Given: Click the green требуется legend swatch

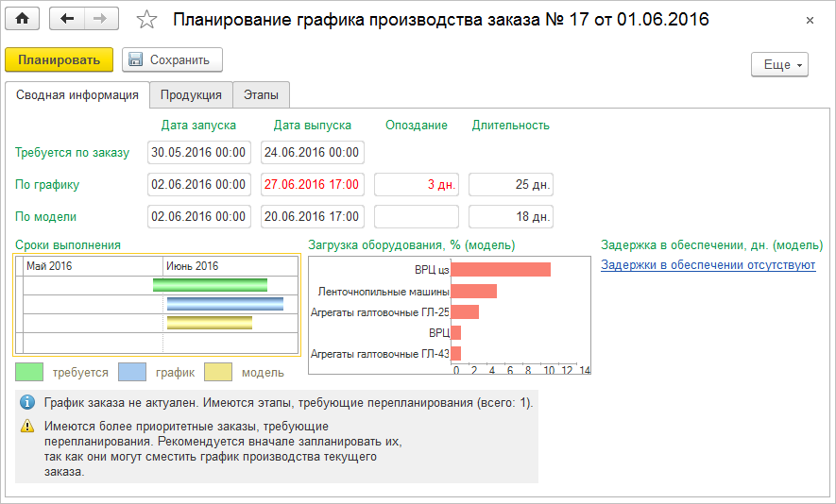Looking at the screenshot, I should click(29, 372).
